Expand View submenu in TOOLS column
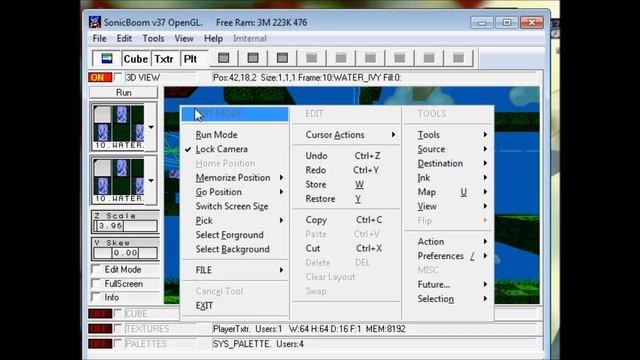640x360 pixels. tap(449, 206)
